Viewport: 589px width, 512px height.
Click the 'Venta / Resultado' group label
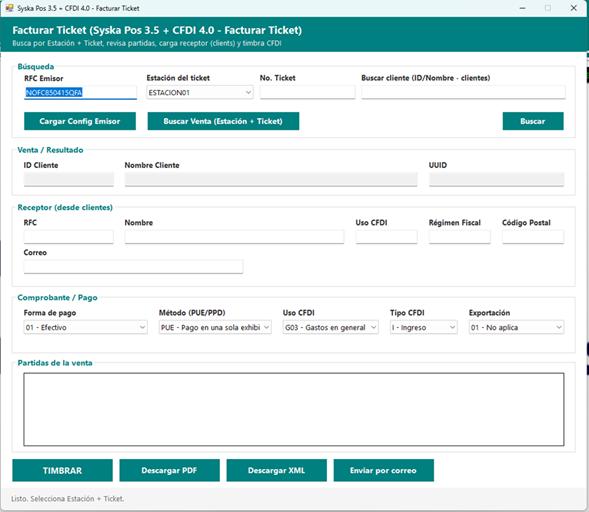[x=50, y=150]
